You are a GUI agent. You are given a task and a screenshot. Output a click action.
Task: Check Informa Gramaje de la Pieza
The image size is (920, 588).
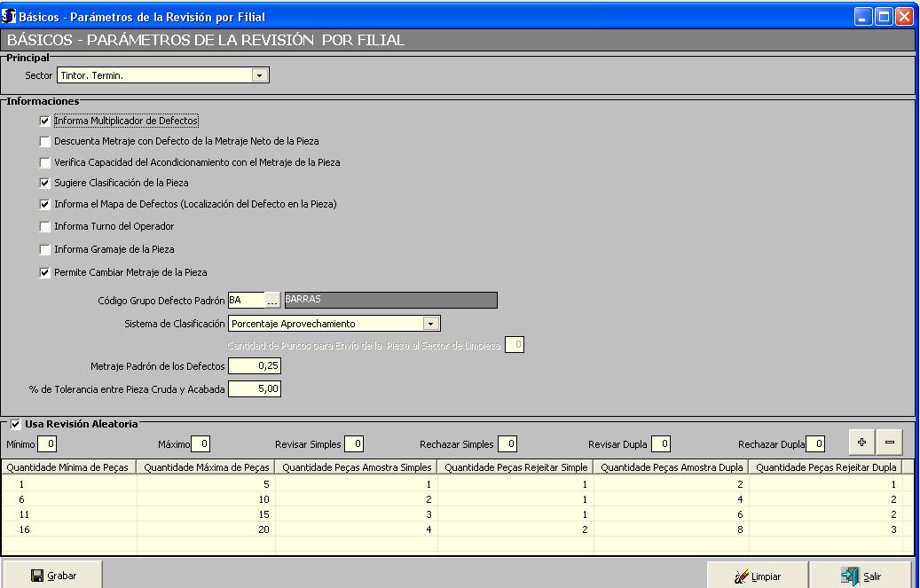click(x=45, y=250)
